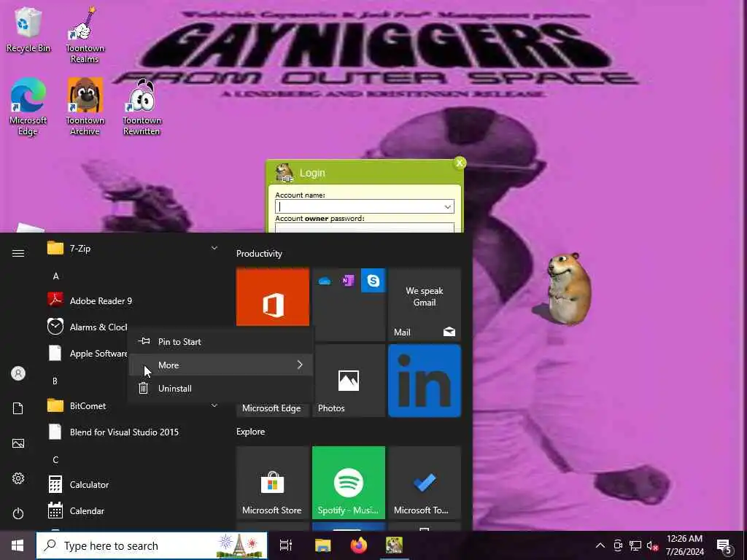
Task: Open the user account button in Start
Action: click(18, 373)
